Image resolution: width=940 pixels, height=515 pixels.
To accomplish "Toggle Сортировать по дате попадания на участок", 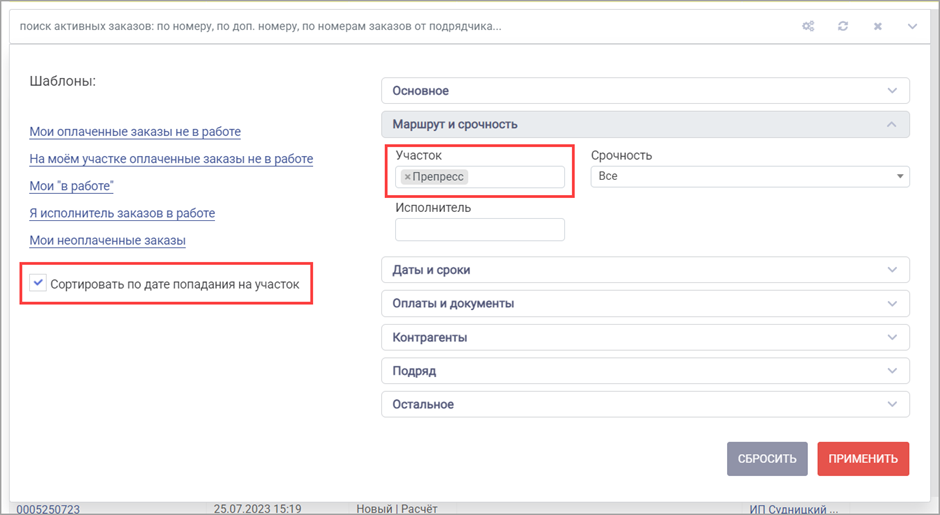I will [x=38, y=283].
